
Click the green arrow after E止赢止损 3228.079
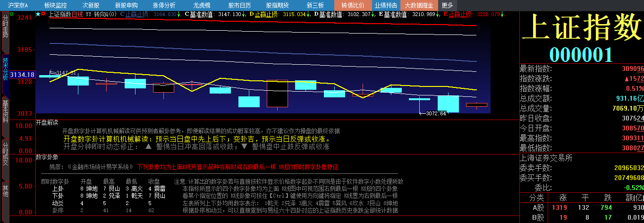[x=503, y=14]
